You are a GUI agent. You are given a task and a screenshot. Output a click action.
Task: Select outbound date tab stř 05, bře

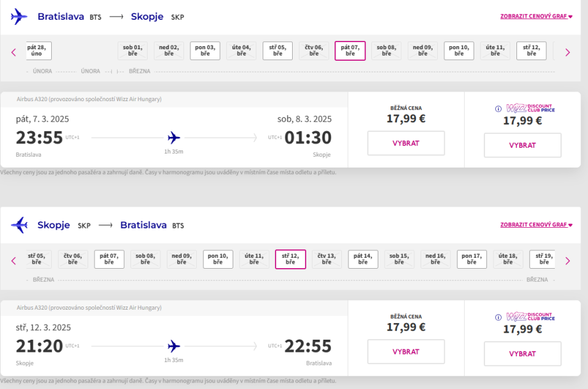tap(277, 51)
